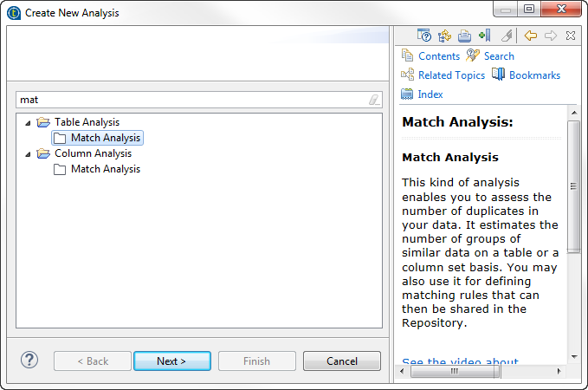Screen dimensions: 588x390
Task: Click the Show in All Topics icon
Action: click(x=445, y=36)
